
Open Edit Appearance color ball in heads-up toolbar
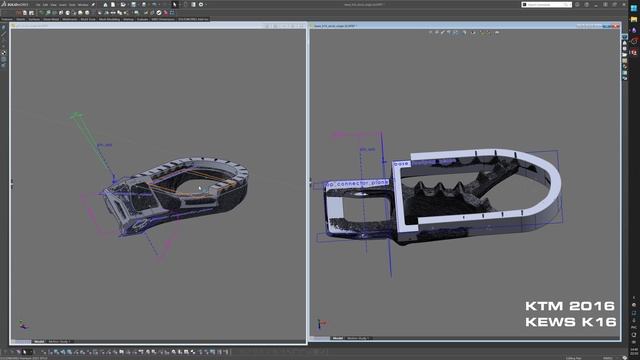click(x=481, y=32)
